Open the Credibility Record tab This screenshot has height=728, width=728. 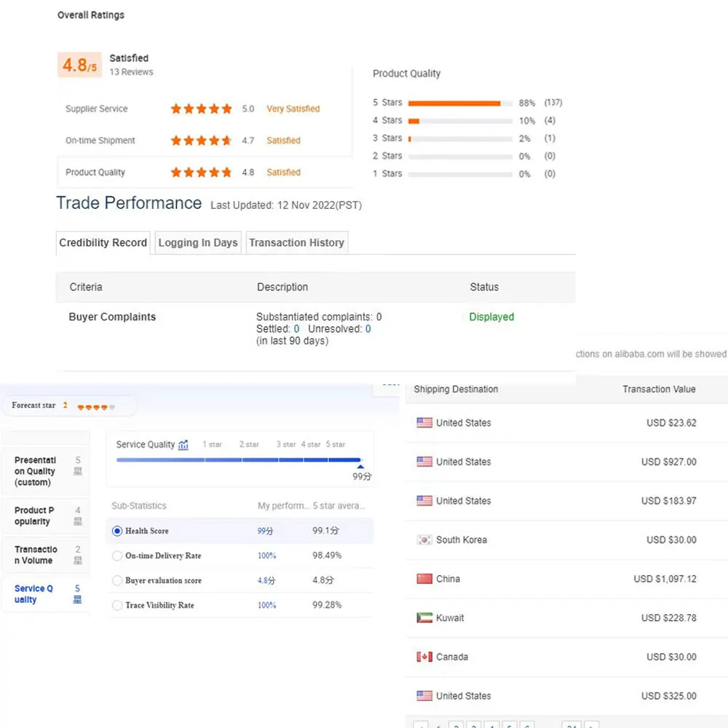coord(103,243)
